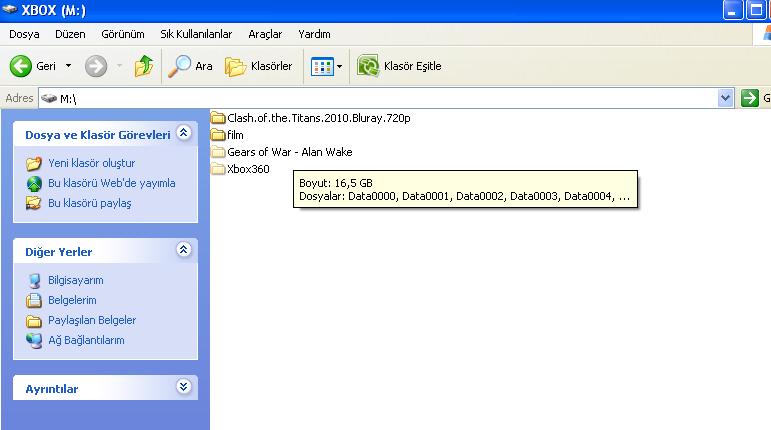Click the Xbox360 folder icon
The height and width of the screenshot is (430, 771).
[218, 169]
